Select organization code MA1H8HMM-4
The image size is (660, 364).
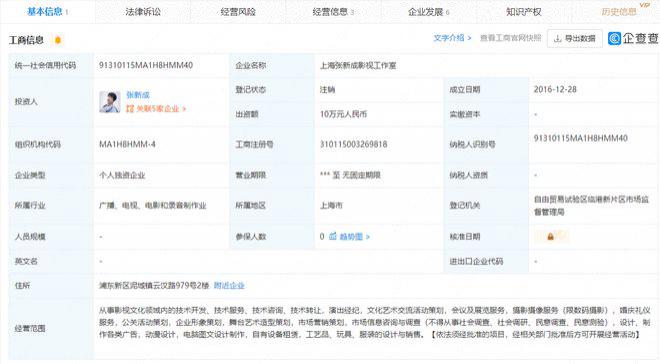click(127, 144)
